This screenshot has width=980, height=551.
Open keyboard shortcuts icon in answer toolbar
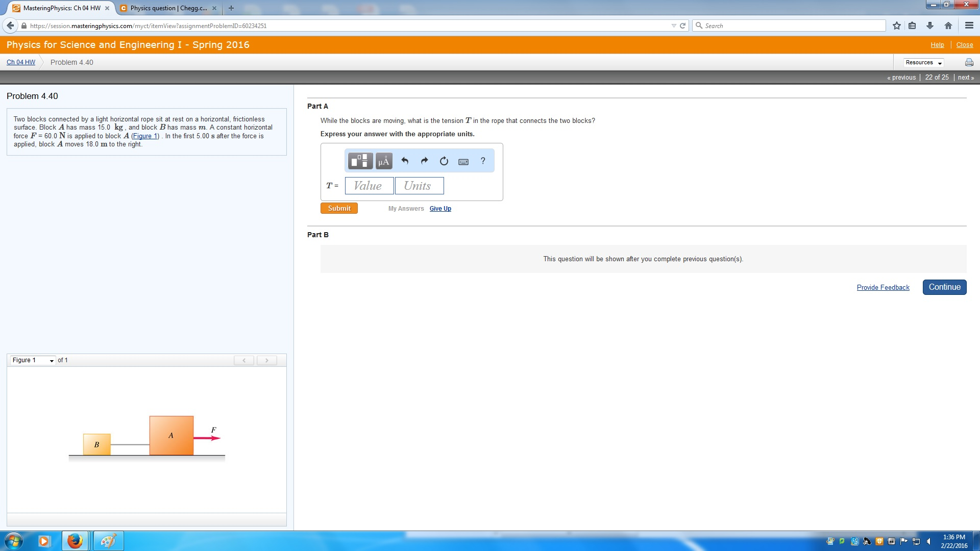click(463, 162)
